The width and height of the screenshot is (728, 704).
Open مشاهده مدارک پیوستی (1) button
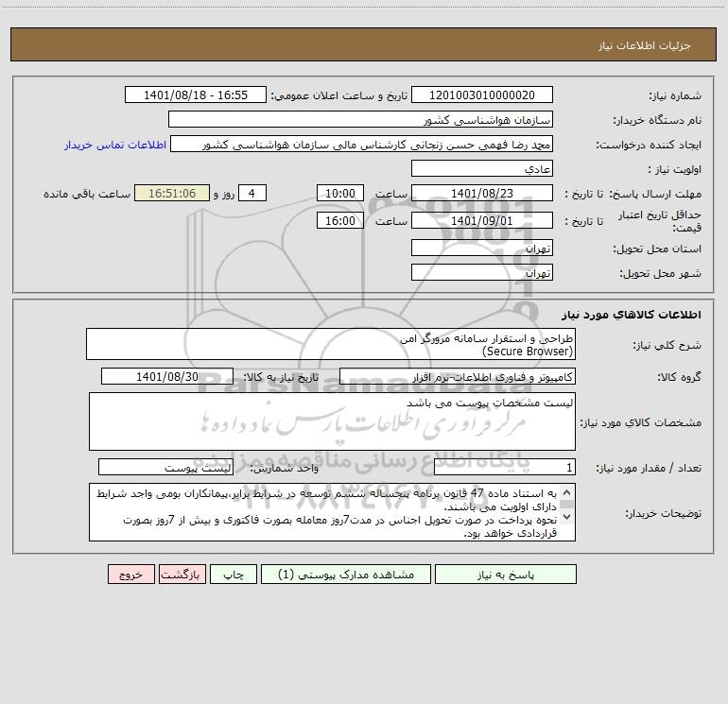pyautogui.click(x=346, y=574)
